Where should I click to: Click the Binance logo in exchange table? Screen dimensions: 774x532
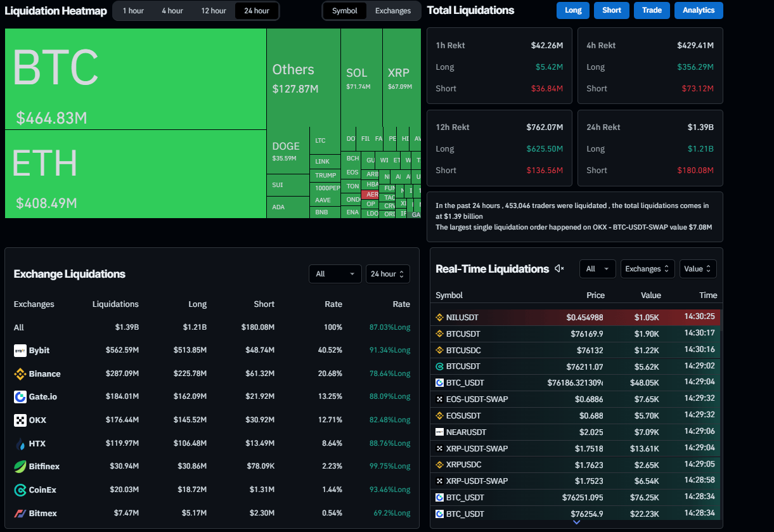click(x=20, y=374)
